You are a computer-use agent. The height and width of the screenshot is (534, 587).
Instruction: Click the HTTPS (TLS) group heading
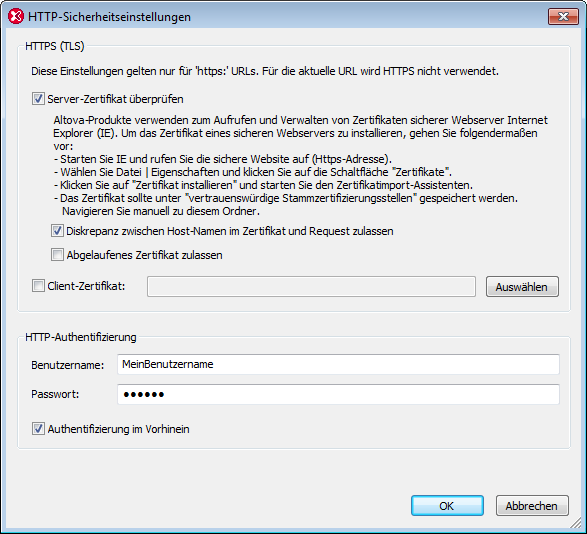point(55,46)
